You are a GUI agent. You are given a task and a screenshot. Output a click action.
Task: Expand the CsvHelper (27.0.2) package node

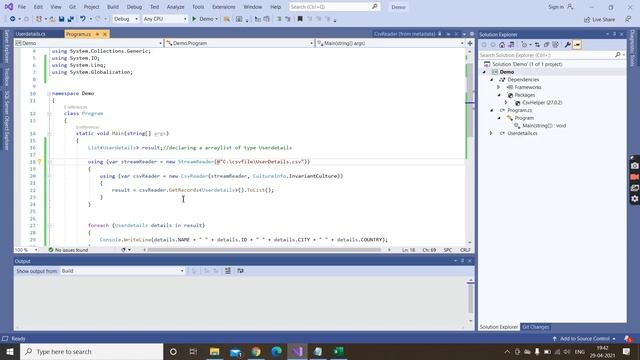(506, 103)
